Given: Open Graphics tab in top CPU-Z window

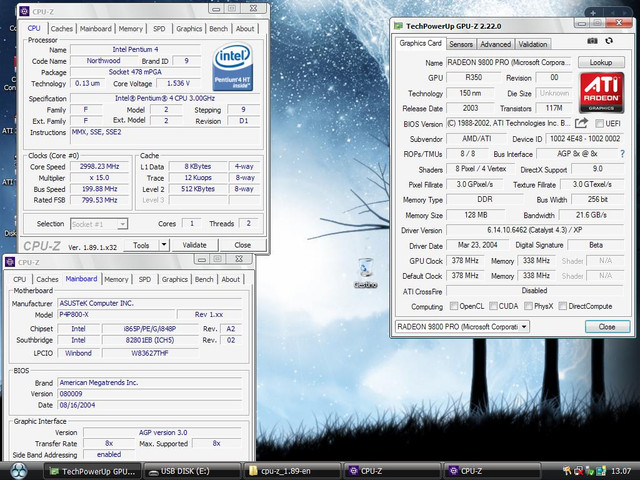Looking at the screenshot, I should 189,29.
